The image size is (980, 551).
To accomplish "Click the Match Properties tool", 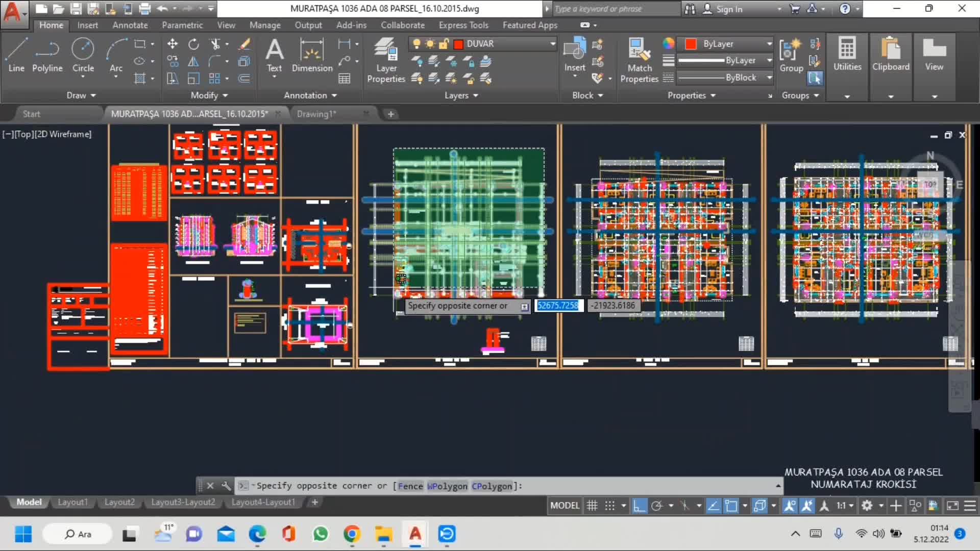I will click(x=639, y=60).
